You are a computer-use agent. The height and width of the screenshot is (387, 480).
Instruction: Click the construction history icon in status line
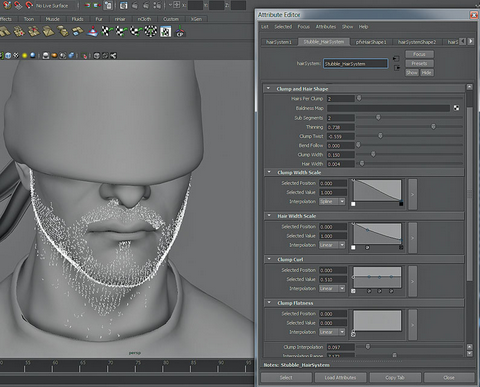[x=108, y=5]
